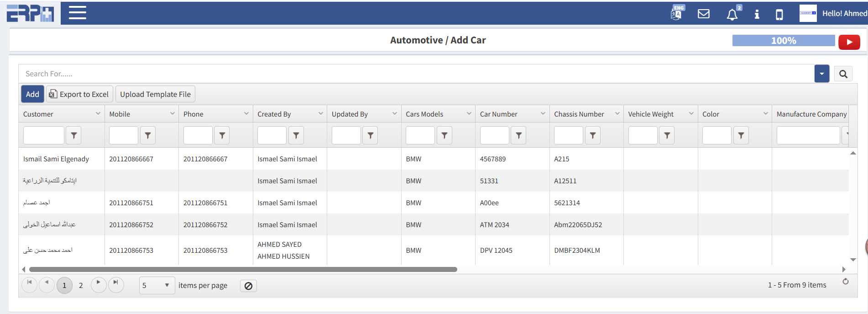
Task: Go to page 2 of results
Action: pos(81,285)
